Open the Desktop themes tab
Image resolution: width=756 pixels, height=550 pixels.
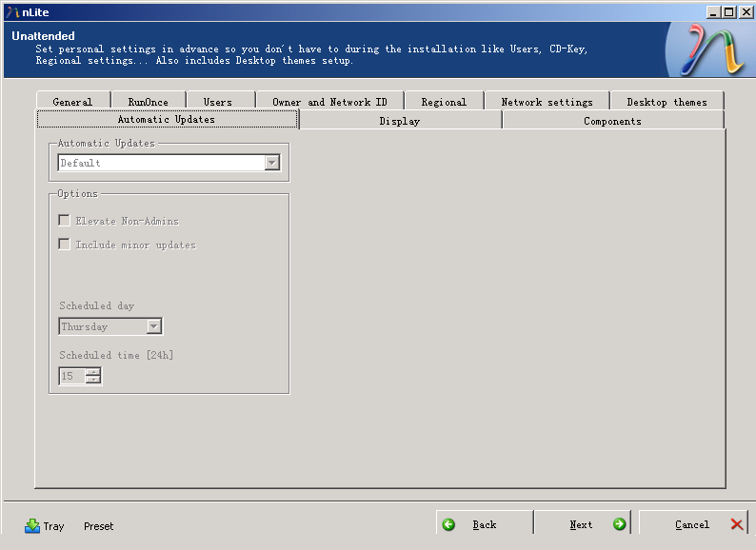(666, 102)
